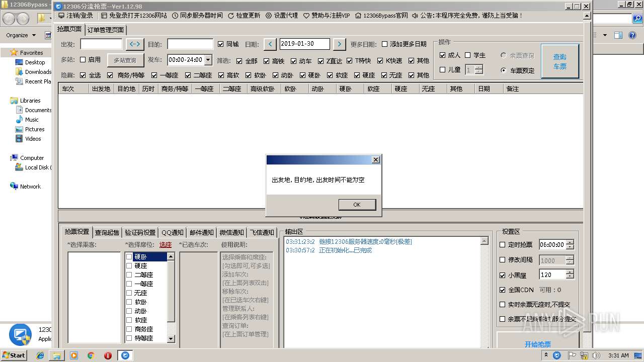Screen dimensions: 644x362
Task: Open 查询起售 tab
Action: 107,232
